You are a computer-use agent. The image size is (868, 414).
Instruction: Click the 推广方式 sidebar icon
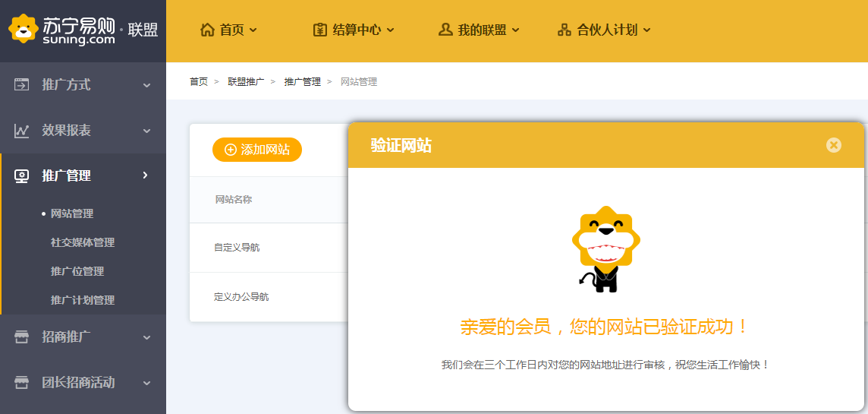click(21, 84)
